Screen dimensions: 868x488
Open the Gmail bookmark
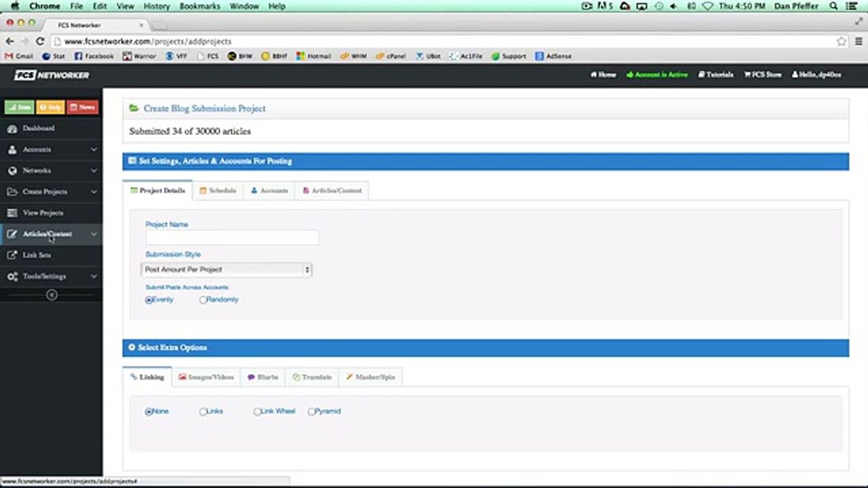coord(19,56)
